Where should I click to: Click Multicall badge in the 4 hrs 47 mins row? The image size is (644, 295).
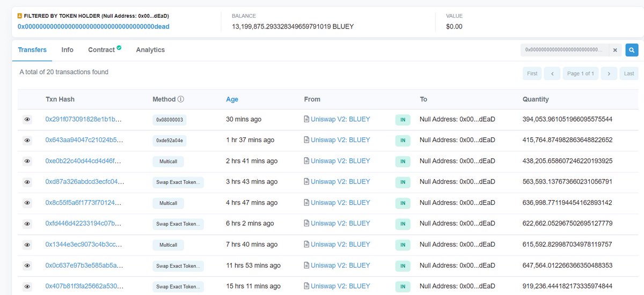(x=168, y=203)
